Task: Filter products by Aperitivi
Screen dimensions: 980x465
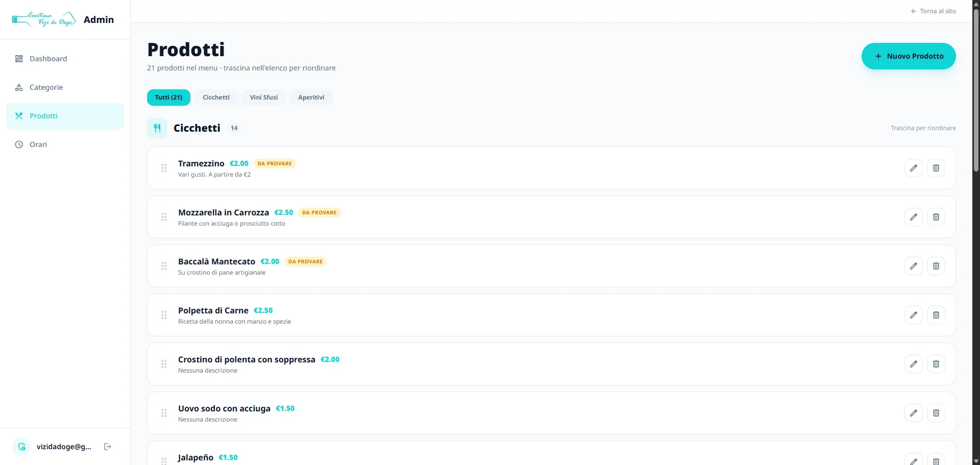Action: click(x=311, y=97)
